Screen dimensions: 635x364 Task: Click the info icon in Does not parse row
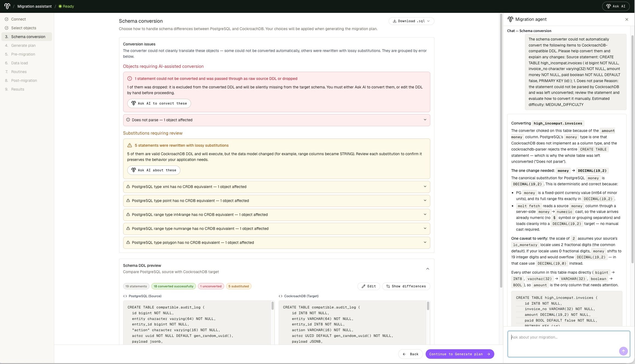pyautogui.click(x=128, y=120)
